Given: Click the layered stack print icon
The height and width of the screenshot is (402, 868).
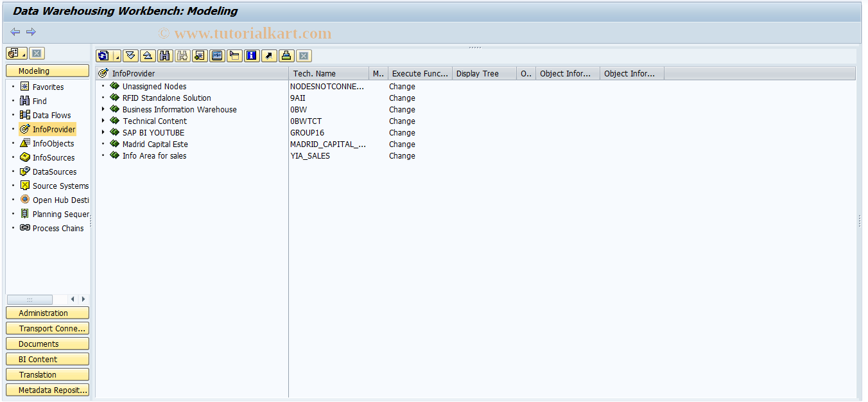Looking at the screenshot, I should 286,56.
